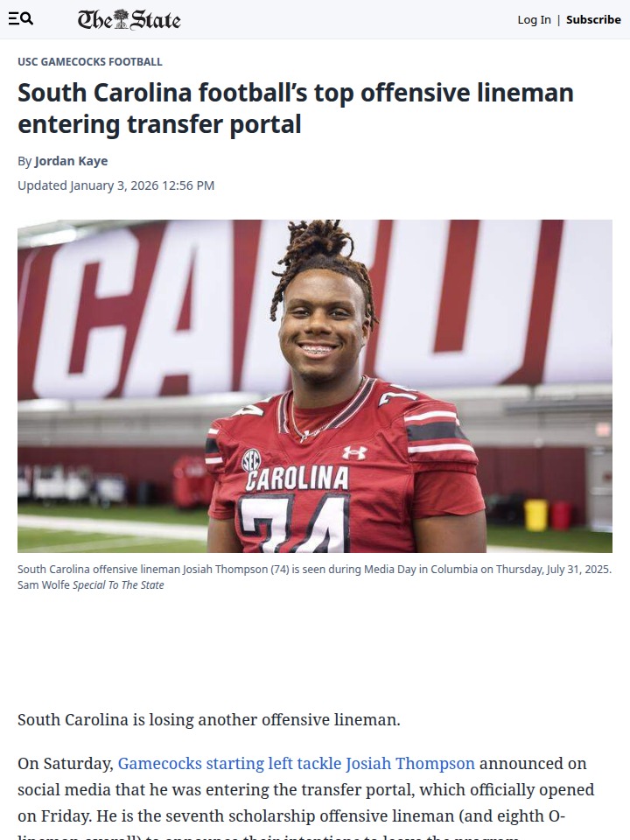Click the Updated January 3, 2026 timestamp
The height and width of the screenshot is (840, 630).
click(x=115, y=185)
